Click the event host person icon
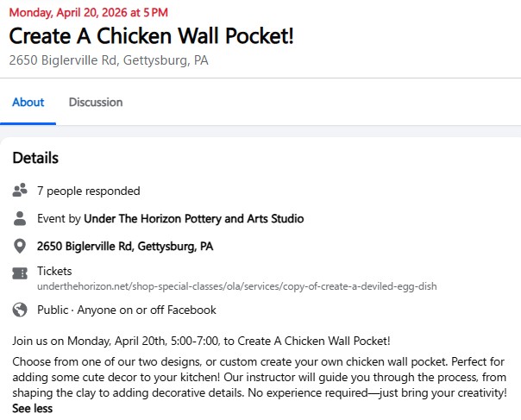This screenshot has width=521, height=420. (20, 218)
